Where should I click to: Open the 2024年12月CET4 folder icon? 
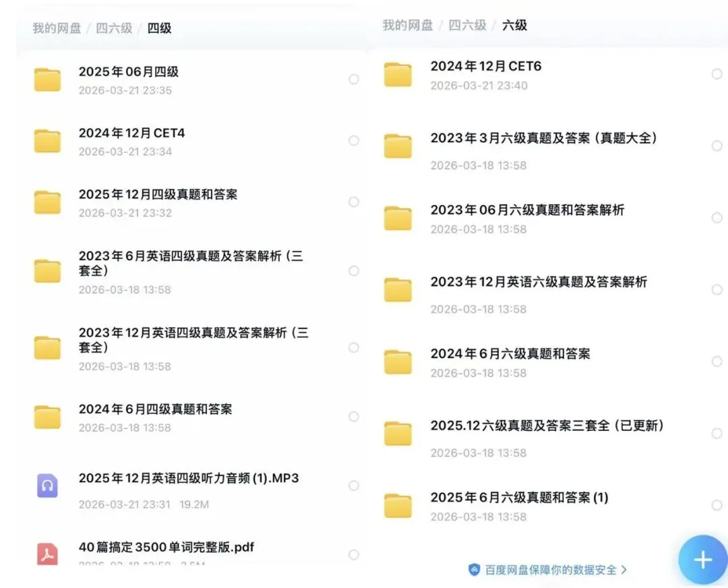tap(47, 140)
